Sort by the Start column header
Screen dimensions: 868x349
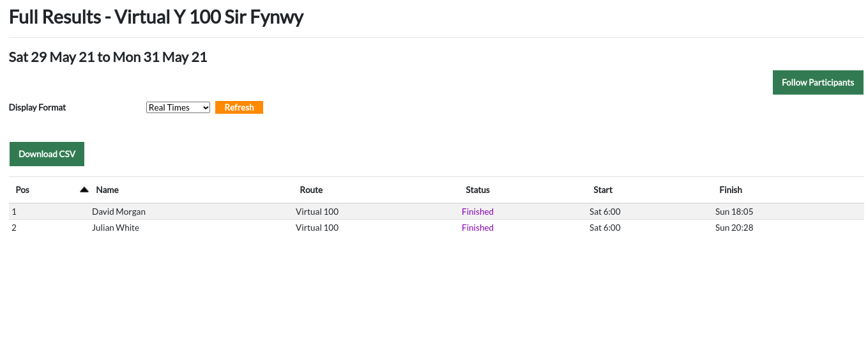click(602, 190)
